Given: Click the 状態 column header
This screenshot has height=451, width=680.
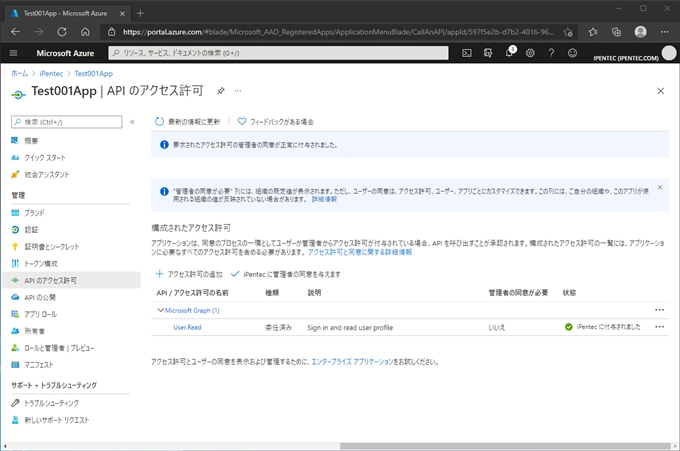Looking at the screenshot, I should 569,293.
